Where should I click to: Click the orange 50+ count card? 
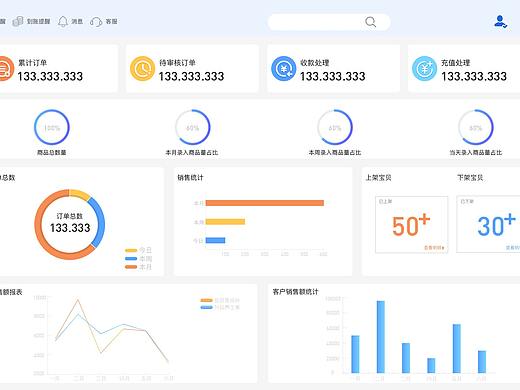click(412, 225)
